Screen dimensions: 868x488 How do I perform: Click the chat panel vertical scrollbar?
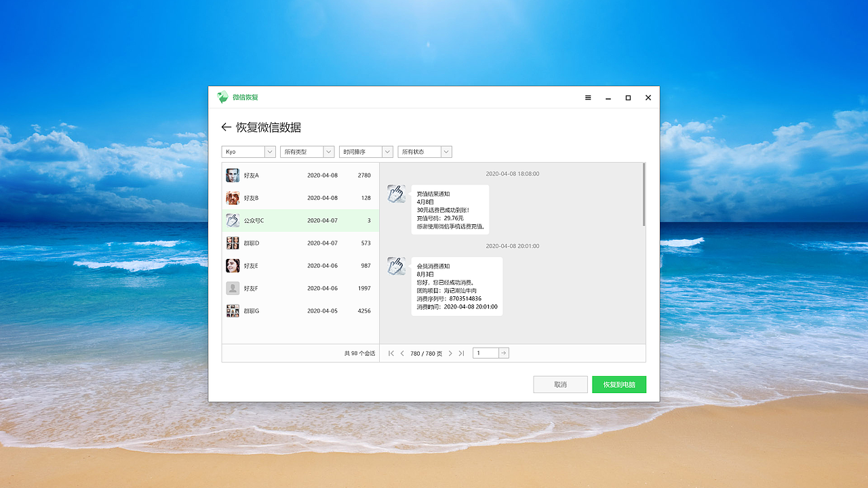pyautogui.click(x=644, y=195)
